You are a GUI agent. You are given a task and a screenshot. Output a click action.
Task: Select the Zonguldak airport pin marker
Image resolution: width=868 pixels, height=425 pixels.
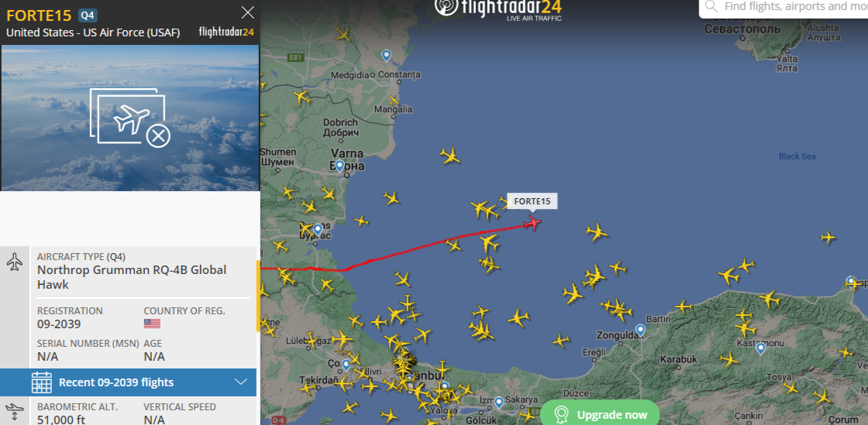640,331
